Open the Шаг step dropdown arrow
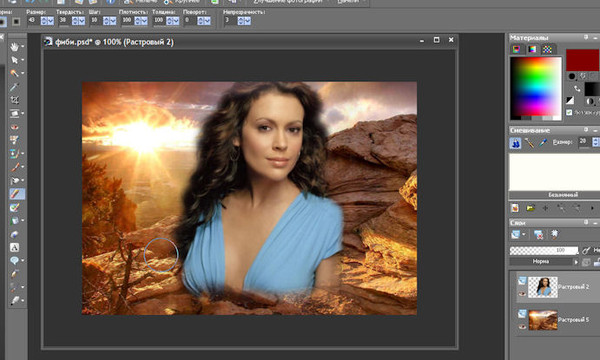Image resolution: width=600 pixels, height=360 pixels. pyautogui.click(x=113, y=21)
